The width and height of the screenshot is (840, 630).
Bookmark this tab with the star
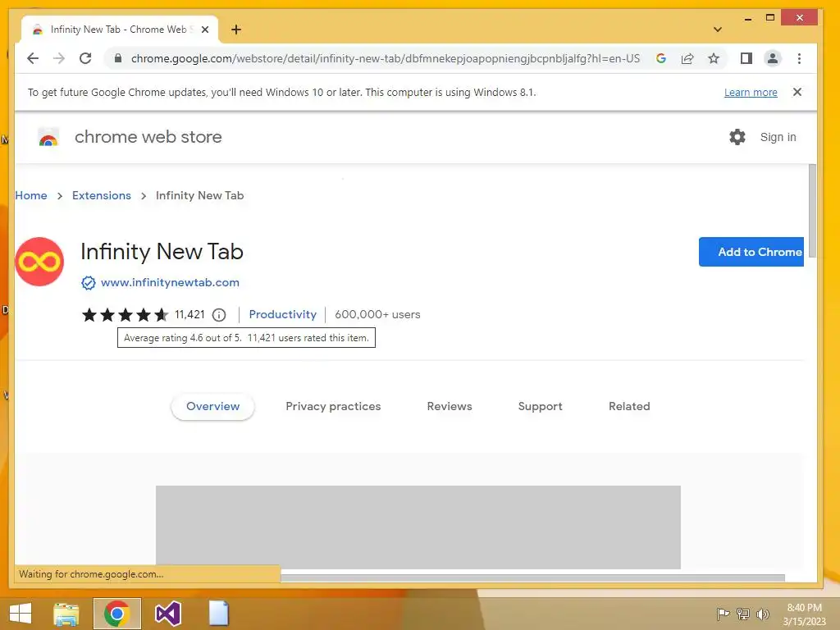coord(714,58)
